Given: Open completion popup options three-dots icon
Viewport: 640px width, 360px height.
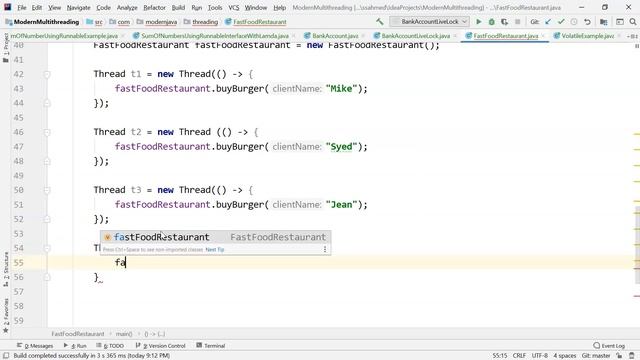Looking at the screenshot, I should [325, 249].
